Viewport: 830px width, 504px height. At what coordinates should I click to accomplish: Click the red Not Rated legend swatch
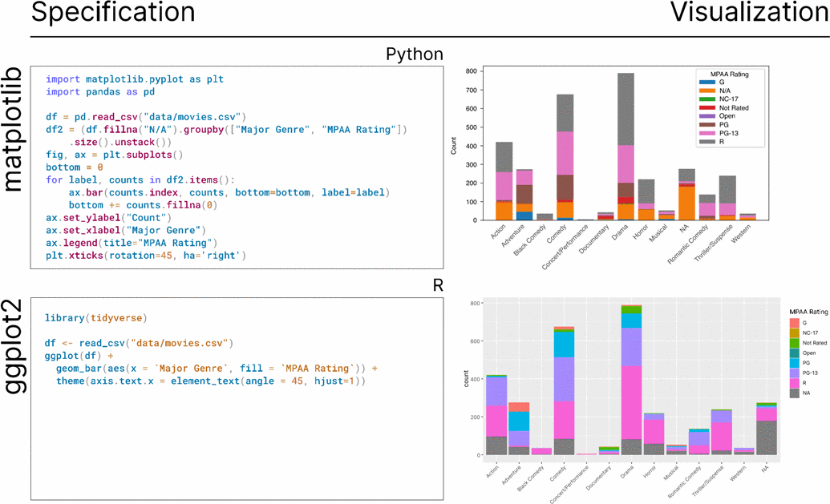707,108
